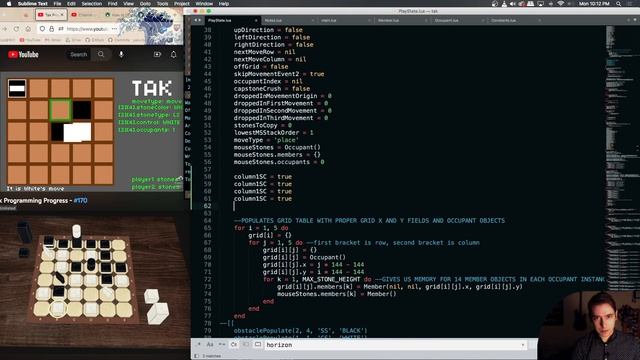Open the Goto menu
640x360 pixels.
click(145, 4)
